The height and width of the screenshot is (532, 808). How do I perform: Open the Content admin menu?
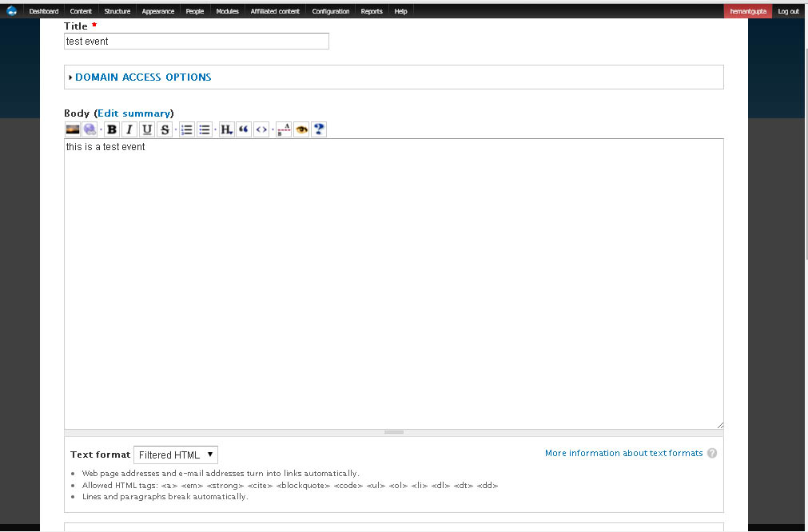(81, 11)
